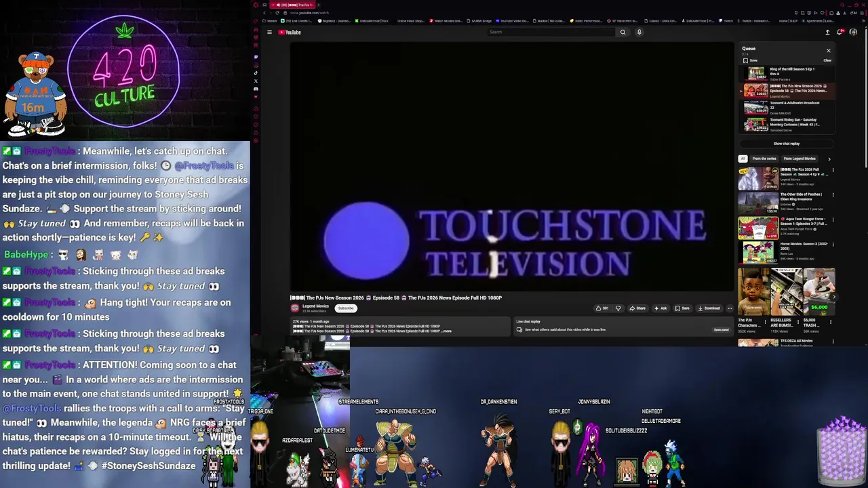Open the $6,000 TRASH short thumbnail
This screenshot has width=868, height=488.
(819, 291)
